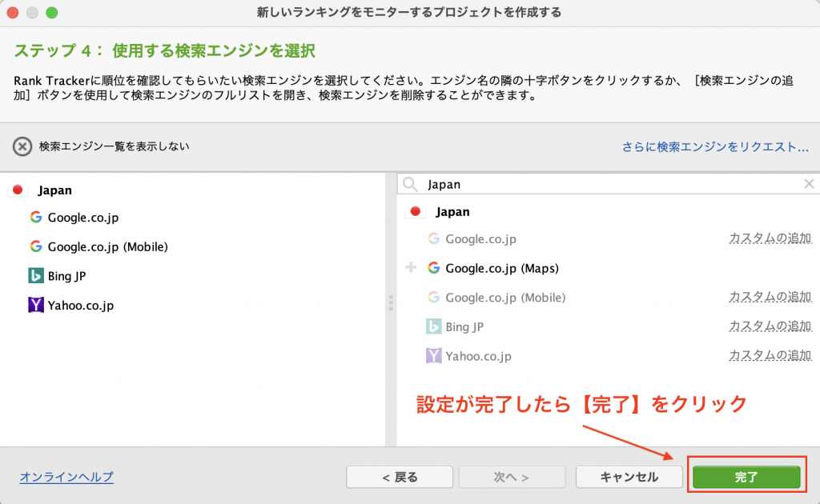
Task: Click the green 完了 button
Action: [x=746, y=477]
